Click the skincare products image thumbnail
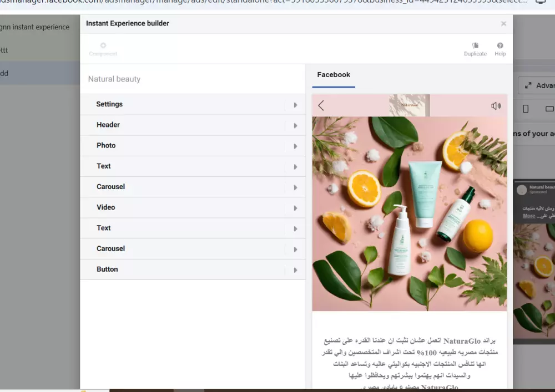This screenshot has width=555, height=392. [x=410, y=212]
